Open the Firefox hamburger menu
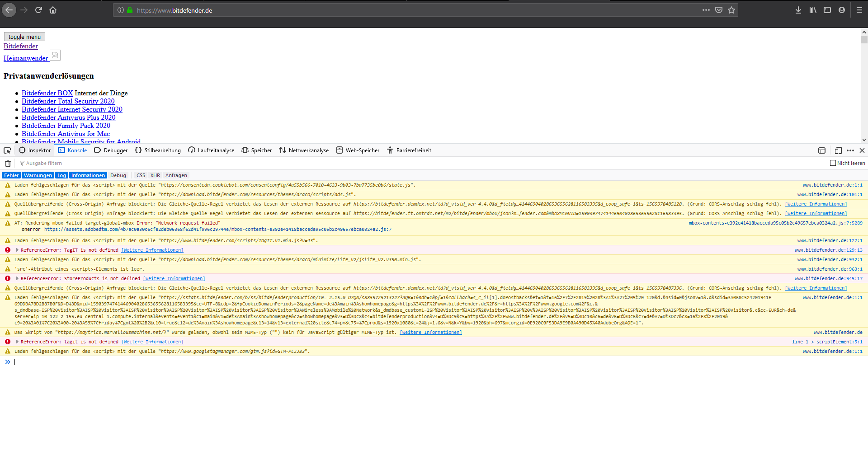The image size is (868, 455). pos(859,10)
